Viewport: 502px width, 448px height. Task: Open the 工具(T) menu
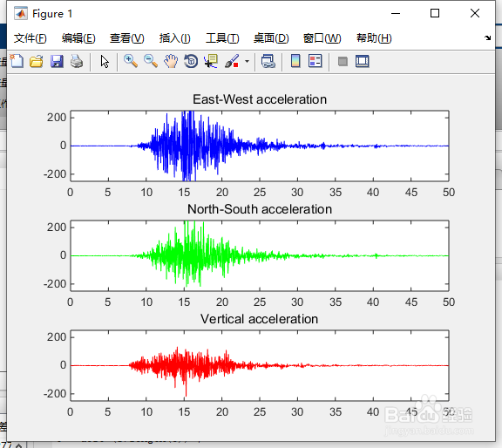[x=222, y=38]
